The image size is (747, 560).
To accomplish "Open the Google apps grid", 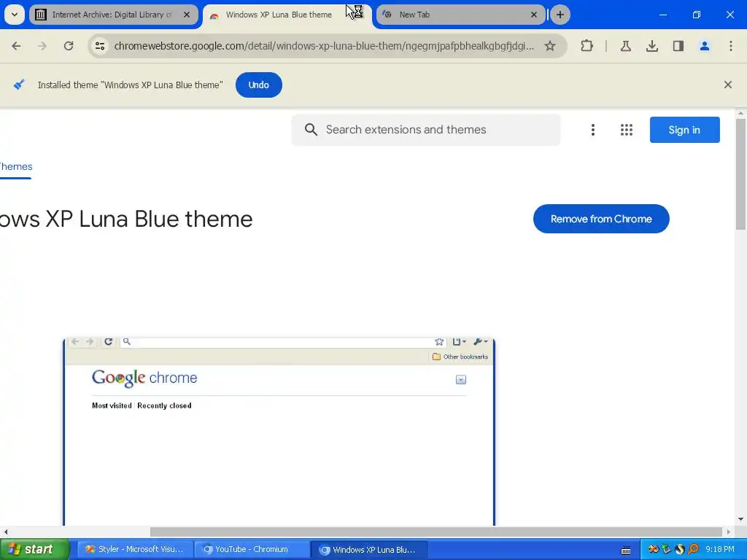I will (627, 130).
